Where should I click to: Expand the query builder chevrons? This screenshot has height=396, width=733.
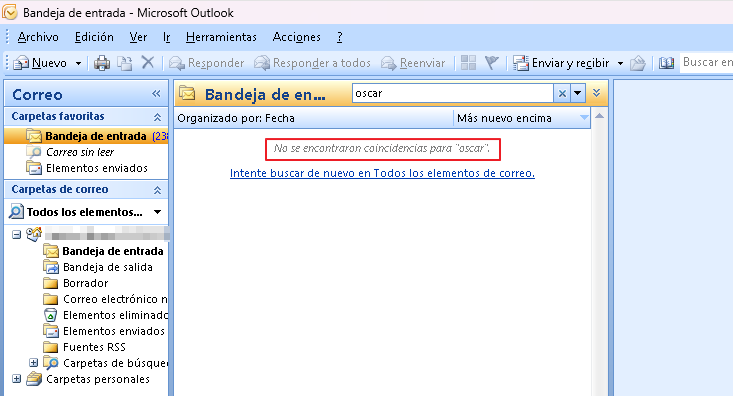pyautogui.click(x=596, y=93)
